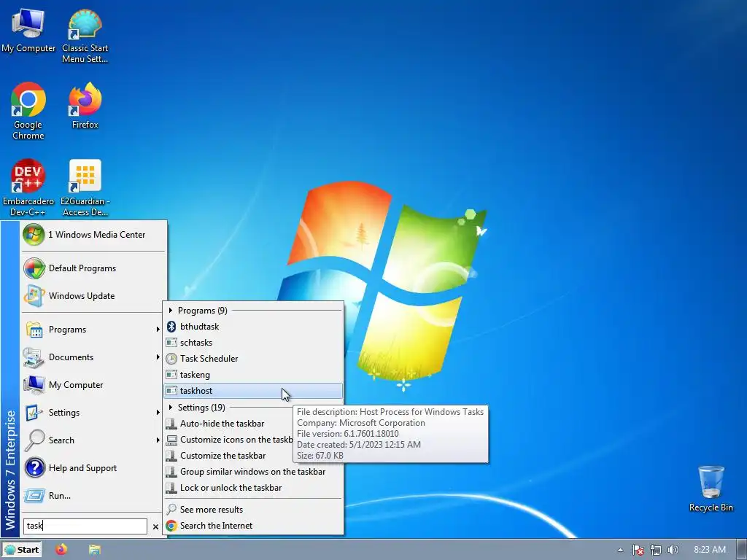Click the 8:23 AM clock
The image size is (747, 560).
[709, 550]
